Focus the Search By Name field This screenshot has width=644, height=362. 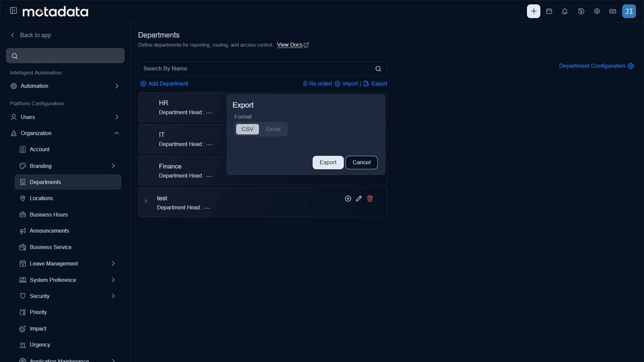(263, 69)
